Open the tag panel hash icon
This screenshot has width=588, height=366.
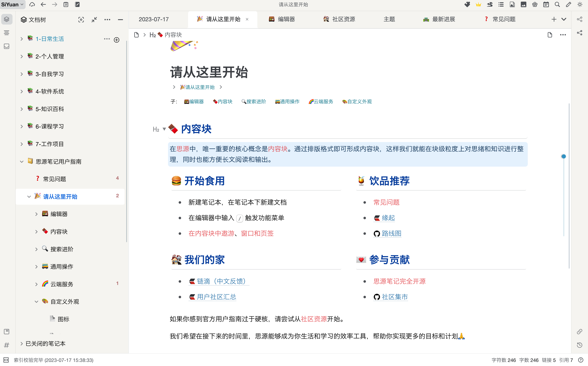(x=7, y=345)
